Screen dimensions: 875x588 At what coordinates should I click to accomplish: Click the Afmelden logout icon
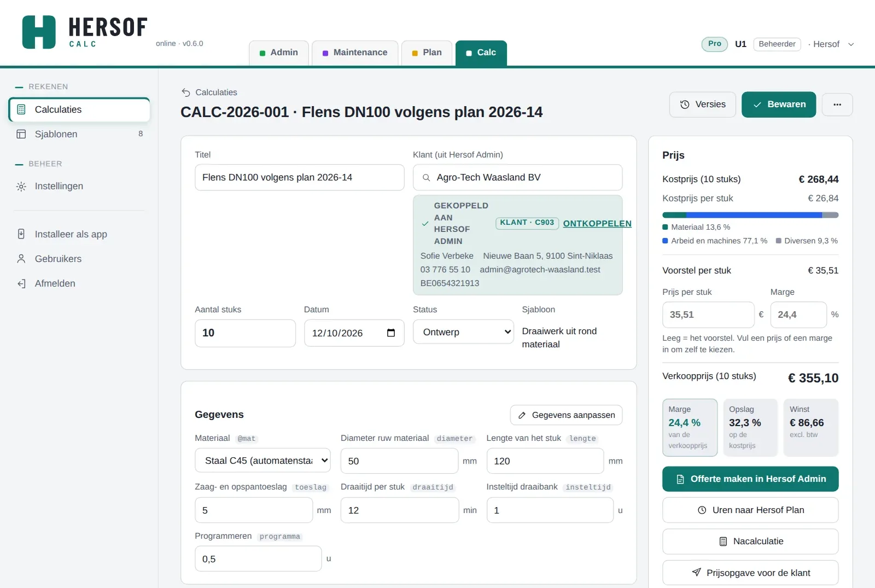21,283
